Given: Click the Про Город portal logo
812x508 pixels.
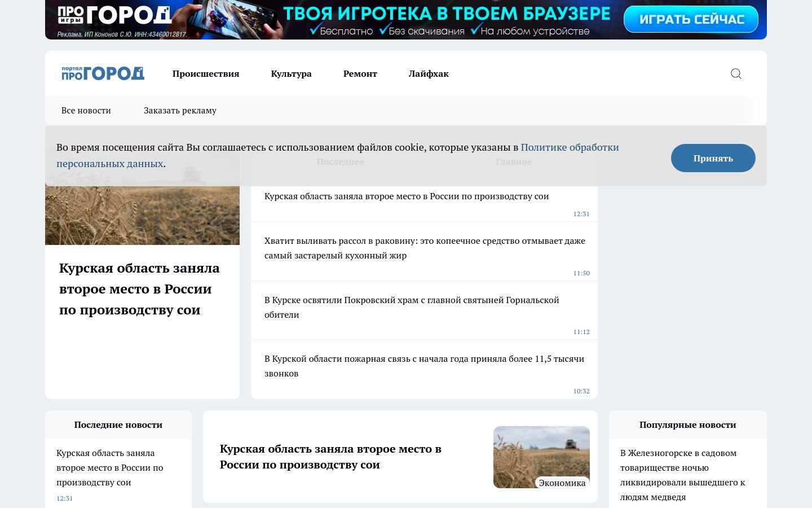Looking at the screenshot, I should point(103,73).
